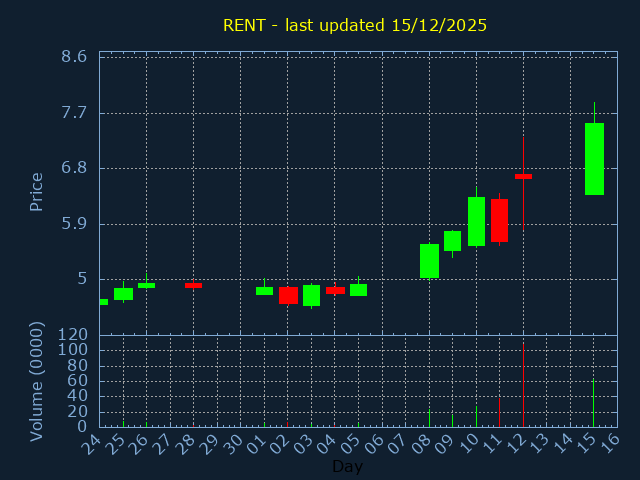The height and width of the screenshot is (480, 640).
Task: Click the 'Price' y-axis label
Action: (37, 191)
